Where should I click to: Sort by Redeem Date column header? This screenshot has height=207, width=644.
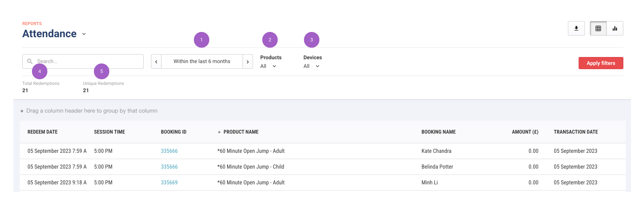point(43,132)
